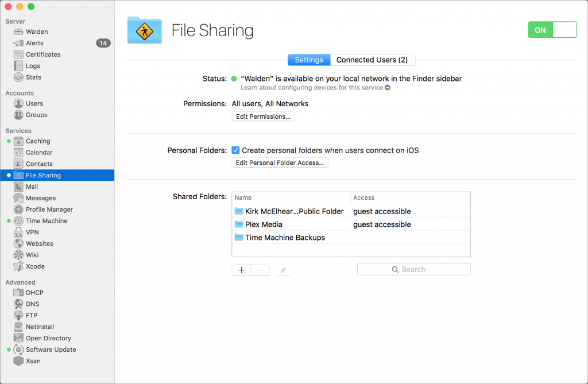Open the Logs icon in sidebar

pos(18,65)
